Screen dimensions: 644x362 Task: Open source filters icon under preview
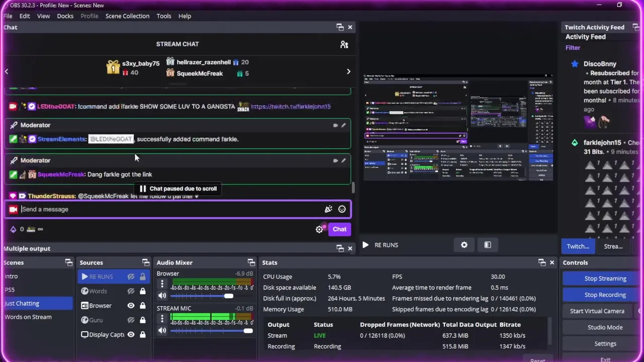tap(488, 245)
